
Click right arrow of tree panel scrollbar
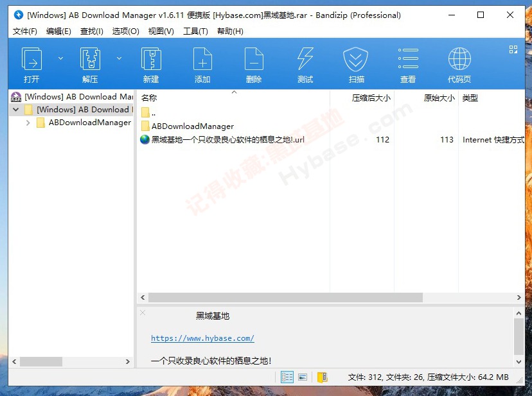[x=128, y=362]
